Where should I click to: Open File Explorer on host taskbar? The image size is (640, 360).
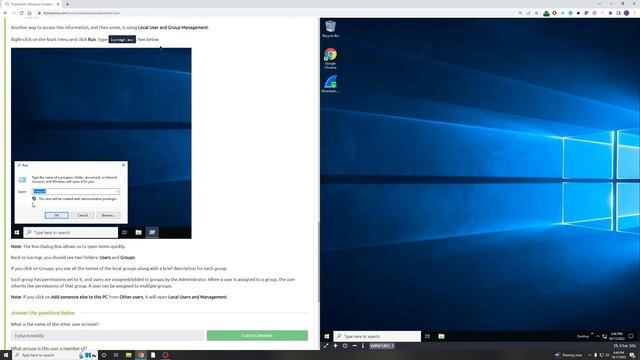pyautogui.click(x=129, y=355)
